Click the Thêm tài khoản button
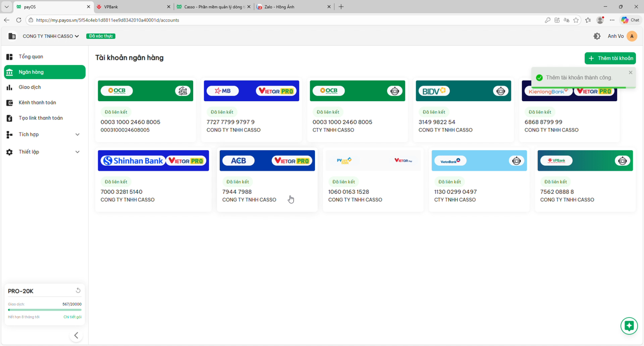The height and width of the screenshot is (346, 644). (610, 58)
